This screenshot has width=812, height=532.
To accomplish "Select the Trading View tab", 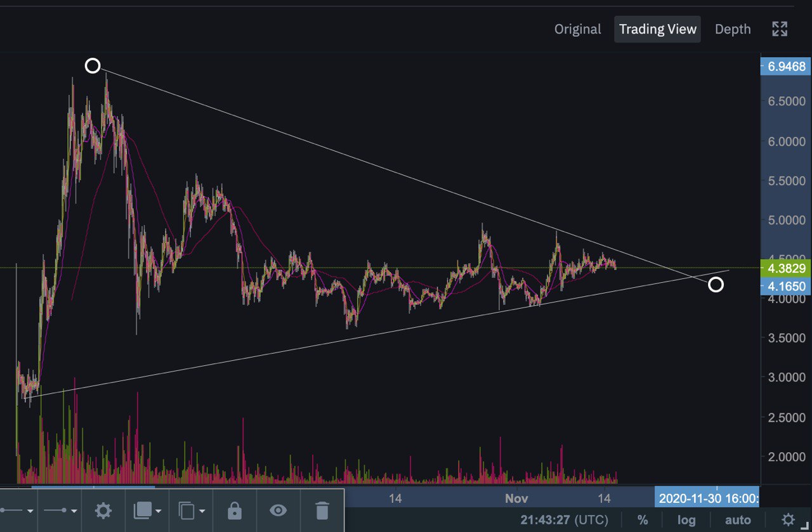I will (x=658, y=29).
